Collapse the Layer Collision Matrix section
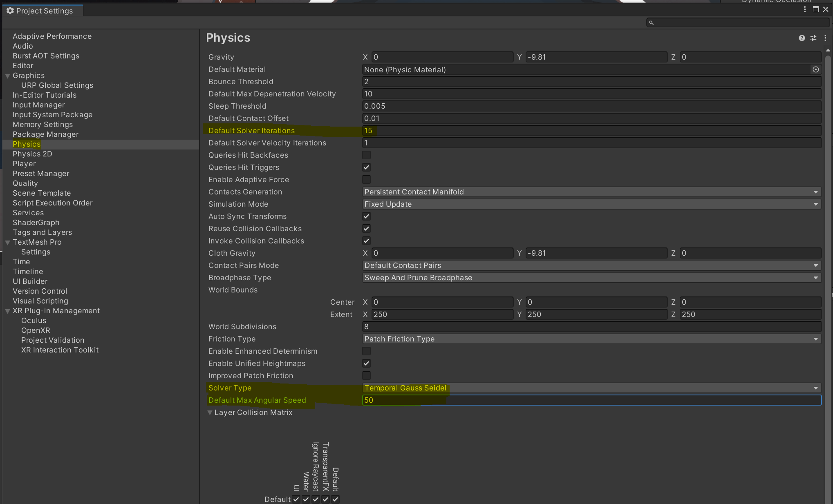The height and width of the screenshot is (504, 833). point(210,413)
